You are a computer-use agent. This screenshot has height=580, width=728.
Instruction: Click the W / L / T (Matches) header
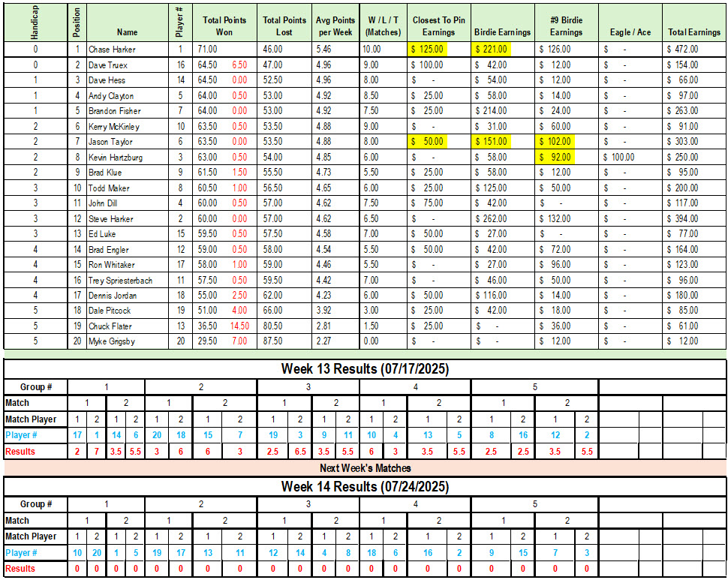384,26
